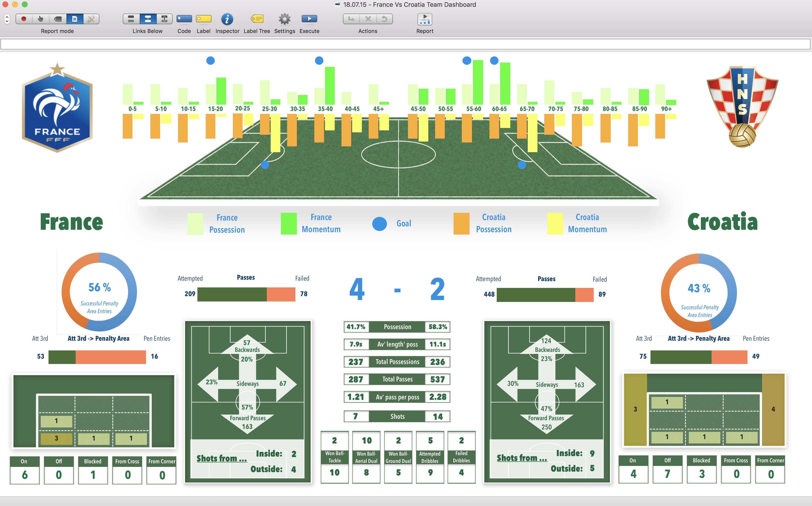Click the Actions undo arrow button
The height and width of the screenshot is (506, 812).
(384, 19)
